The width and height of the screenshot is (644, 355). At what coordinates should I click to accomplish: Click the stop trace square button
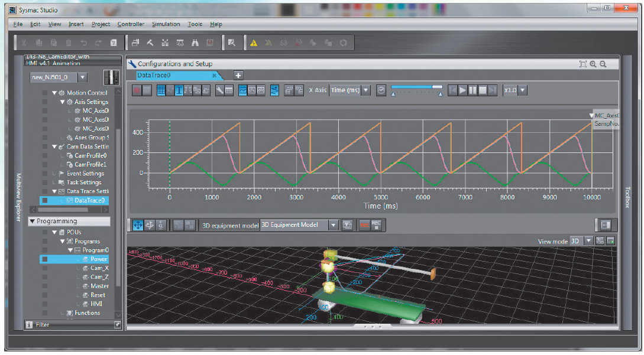[147, 90]
